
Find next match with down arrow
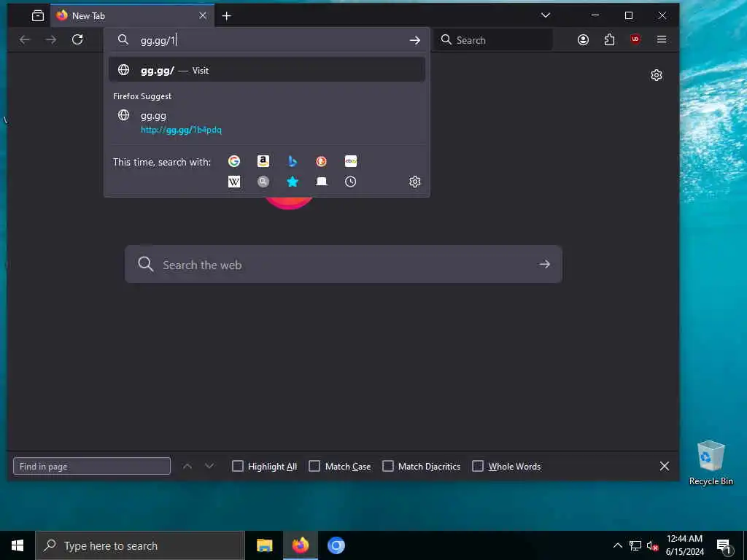209,466
